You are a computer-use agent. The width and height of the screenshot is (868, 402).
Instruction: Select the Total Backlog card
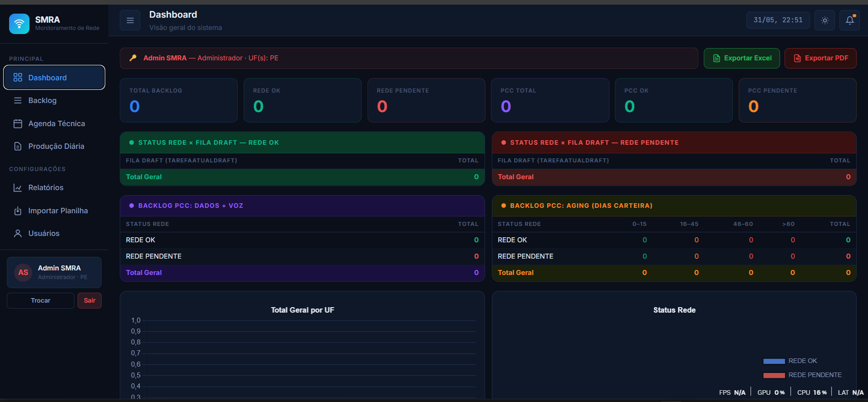pyautogui.click(x=179, y=100)
